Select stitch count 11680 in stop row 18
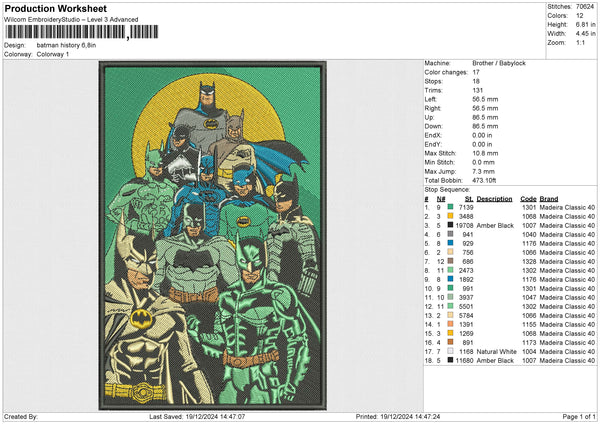600x424 pixels. click(464, 360)
